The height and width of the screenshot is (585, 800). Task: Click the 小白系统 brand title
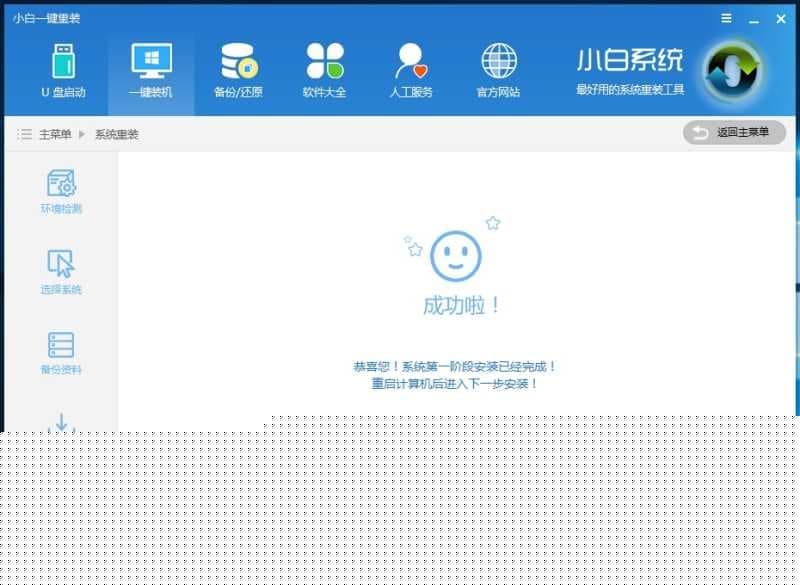(x=630, y=60)
